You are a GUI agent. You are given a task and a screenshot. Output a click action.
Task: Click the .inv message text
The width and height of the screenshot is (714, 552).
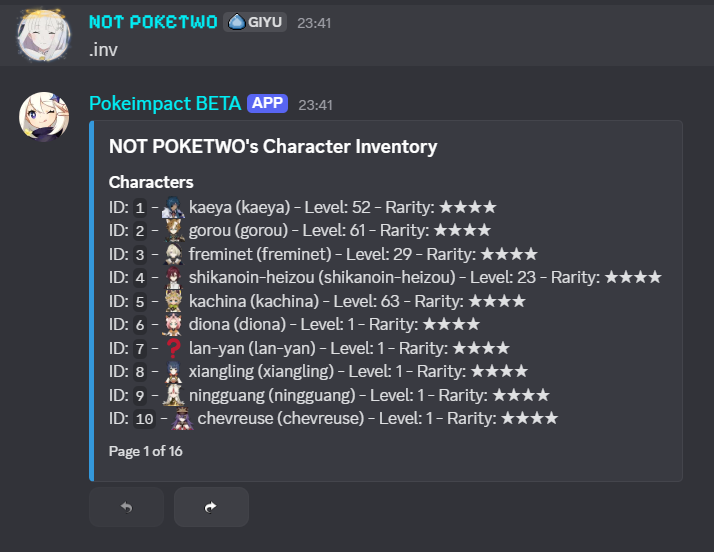[104, 49]
